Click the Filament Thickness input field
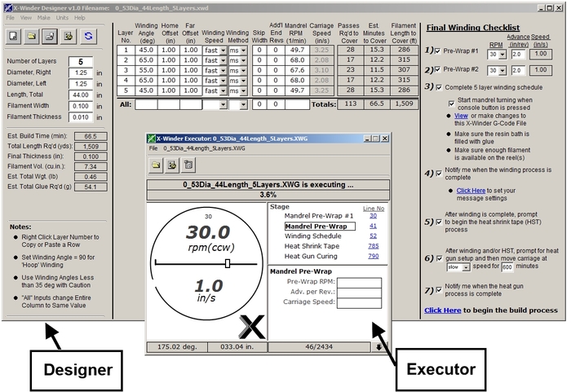 coord(81,117)
